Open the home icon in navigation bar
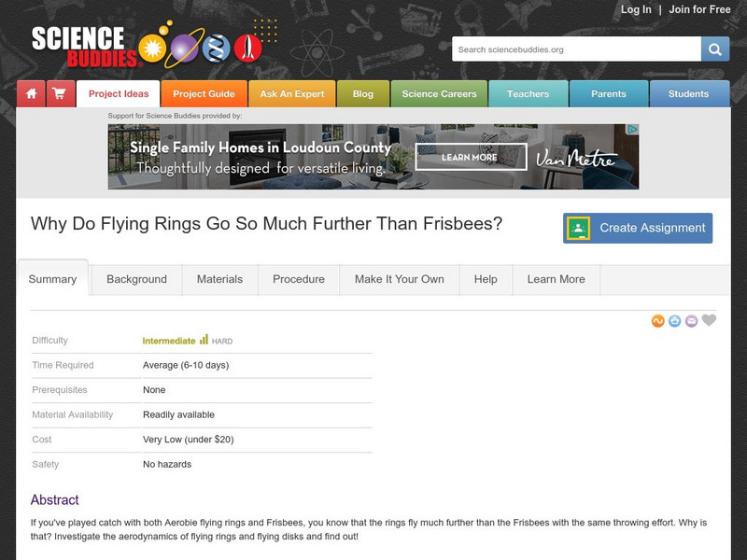This screenshot has width=747, height=560. 31,94
